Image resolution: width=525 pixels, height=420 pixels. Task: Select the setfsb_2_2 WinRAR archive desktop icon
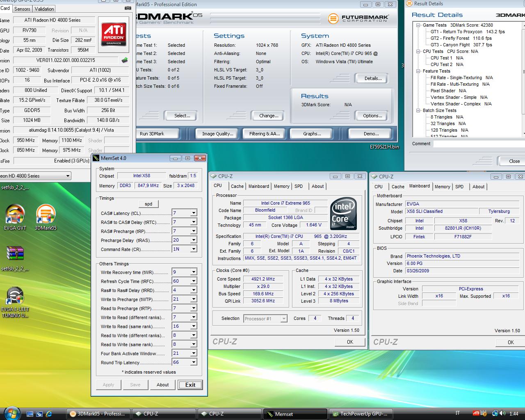(15, 258)
